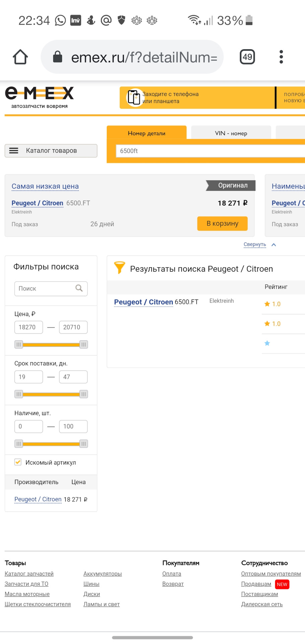Open the Оптовым покупателям link
305x644 pixels.
(271, 574)
